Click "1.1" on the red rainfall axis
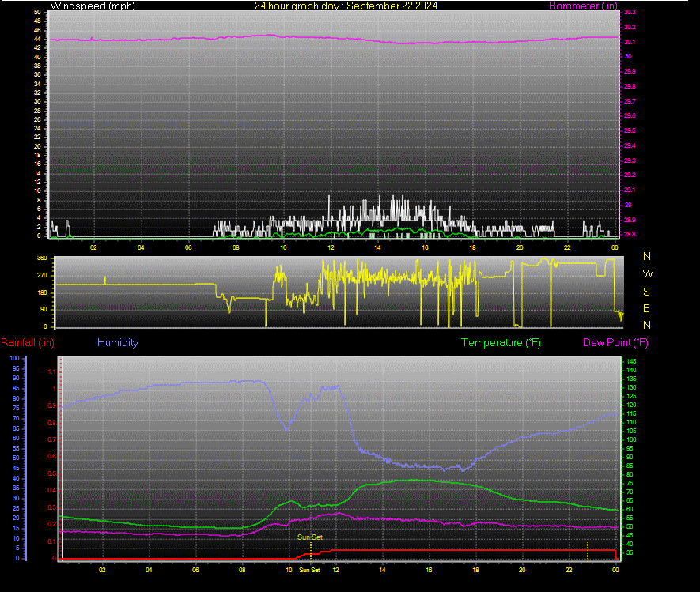The width and height of the screenshot is (700, 592). tap(51, 371)
